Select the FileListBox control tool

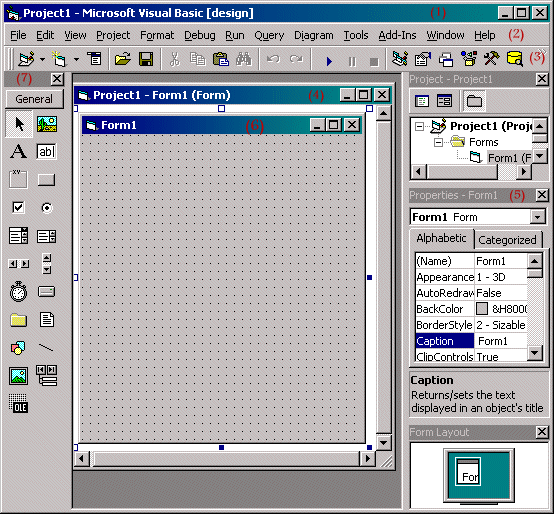(47, 320)
